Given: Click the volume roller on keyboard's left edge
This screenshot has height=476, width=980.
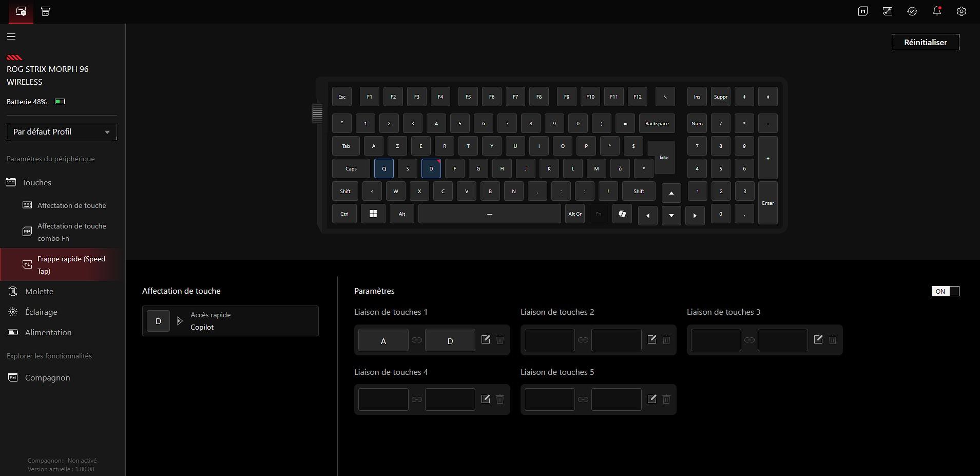Looking at the screenshot, I should pyautogui.click(x=317, y=113).
